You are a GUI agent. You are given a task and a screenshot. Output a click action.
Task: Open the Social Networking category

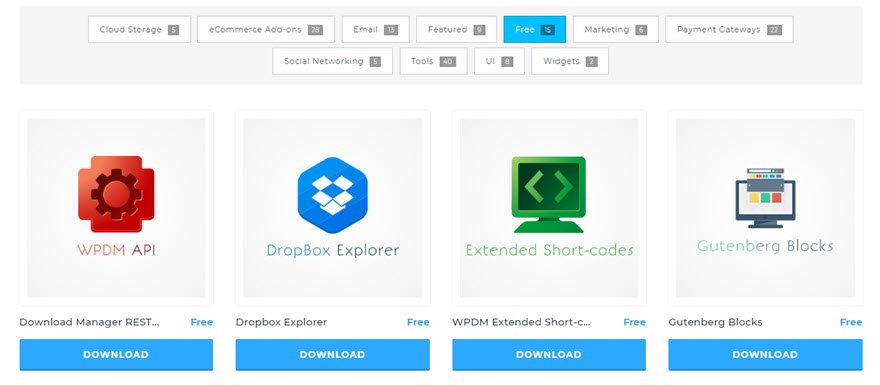(332, 61)
